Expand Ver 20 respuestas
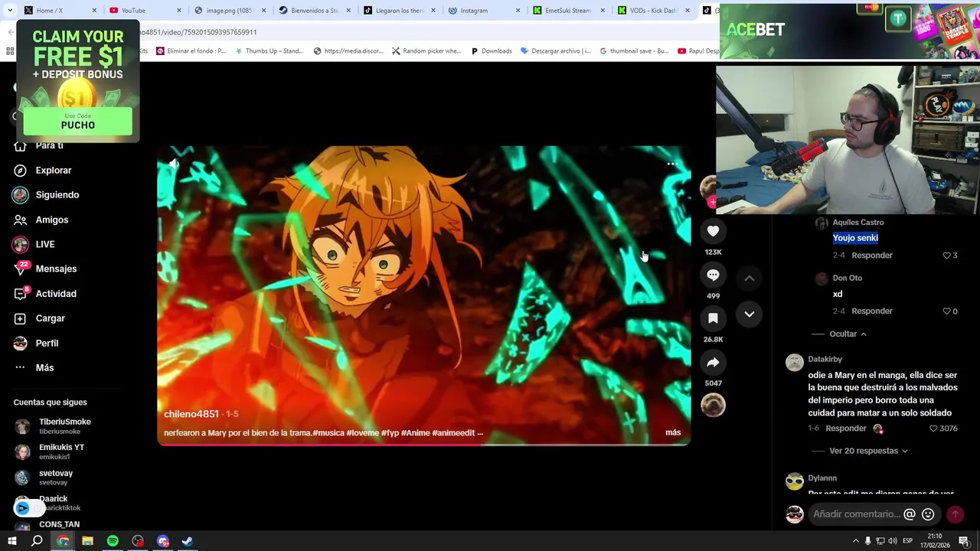980x551 pixels. [868, 452]
